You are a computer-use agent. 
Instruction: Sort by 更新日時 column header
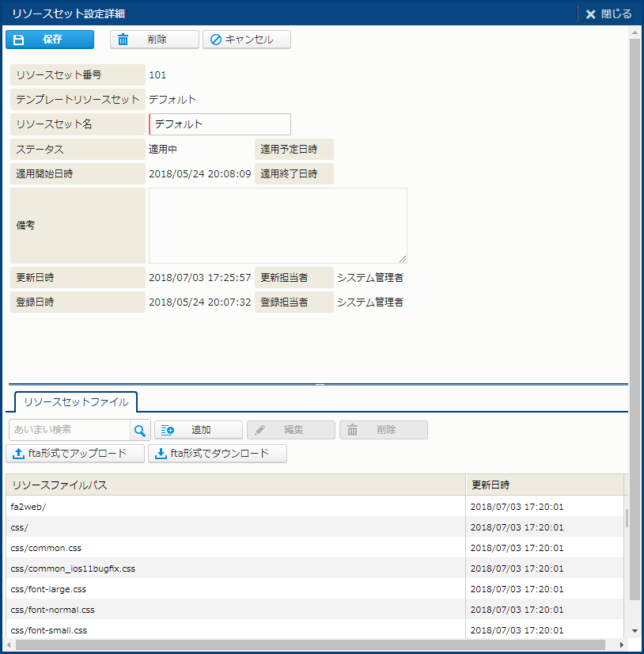(544, 485)
